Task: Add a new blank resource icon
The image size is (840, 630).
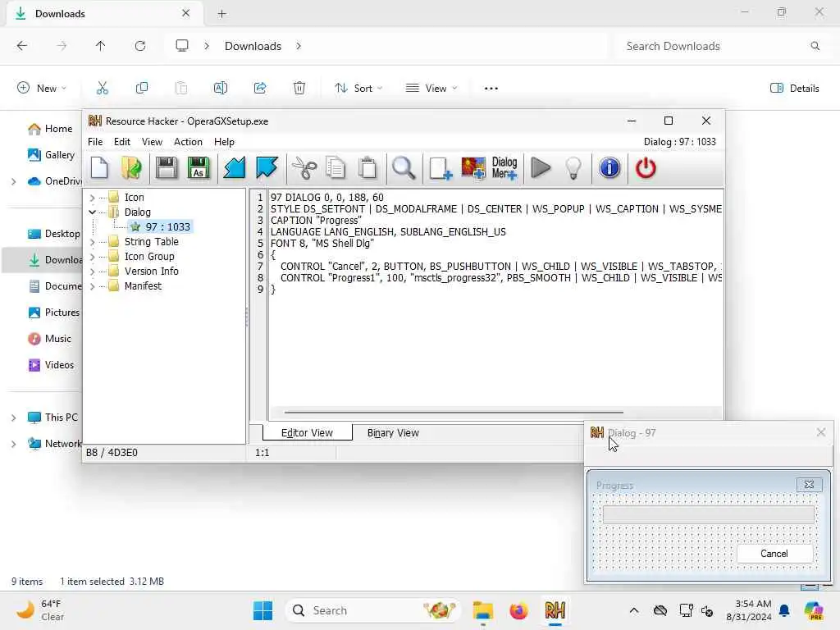Action: pos(441,168)
